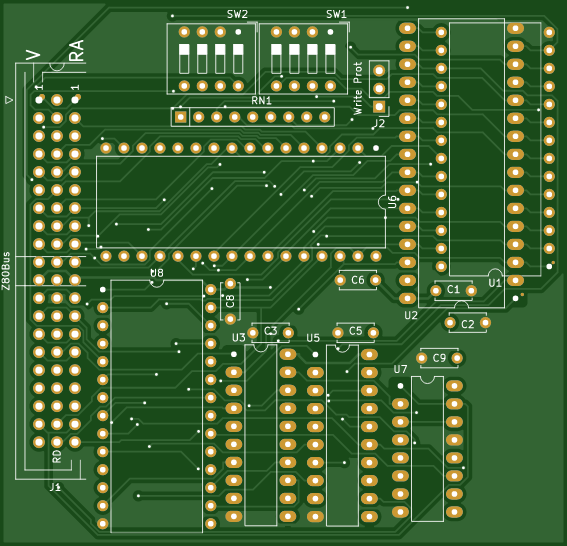
Task: Select the Write Prot silkscreen text
Action: (x=358, y=89)
